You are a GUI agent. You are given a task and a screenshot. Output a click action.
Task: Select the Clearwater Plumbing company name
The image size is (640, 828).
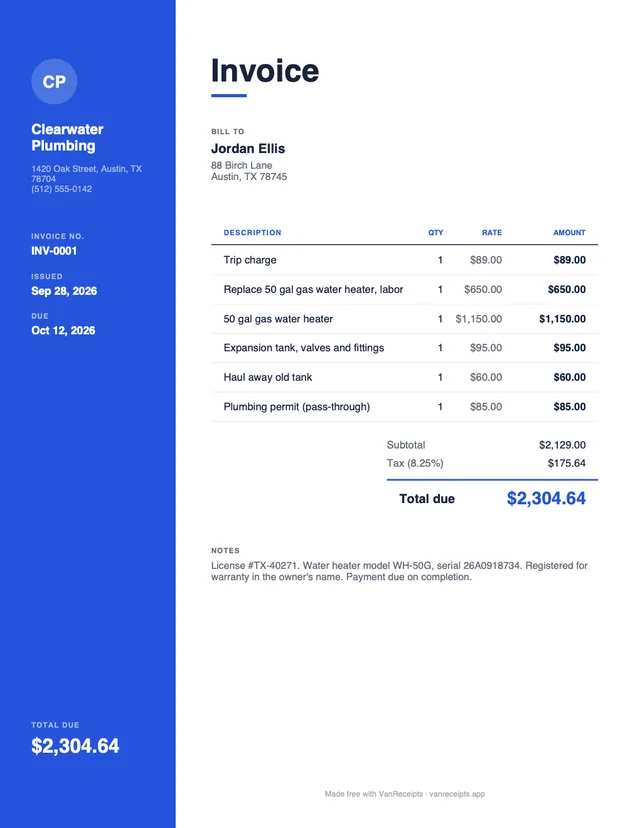tap(67, 137)
